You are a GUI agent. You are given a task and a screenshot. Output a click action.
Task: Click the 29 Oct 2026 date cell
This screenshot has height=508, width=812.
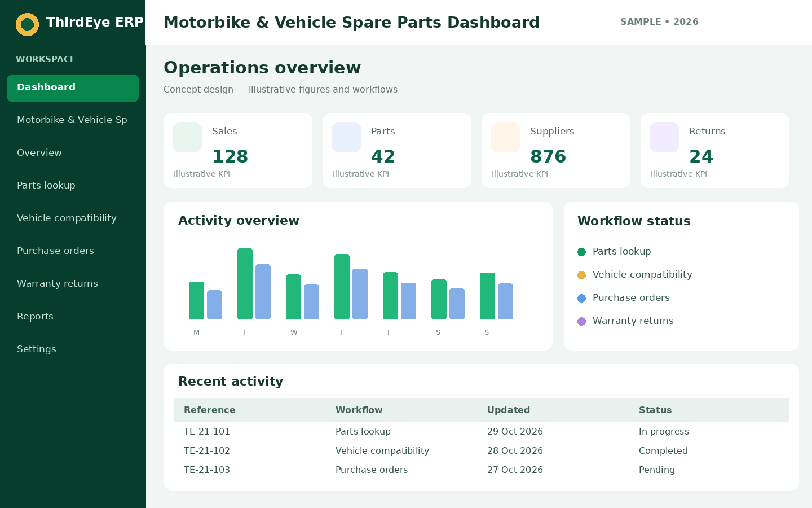pyautogui.click(x=515, y=432)
